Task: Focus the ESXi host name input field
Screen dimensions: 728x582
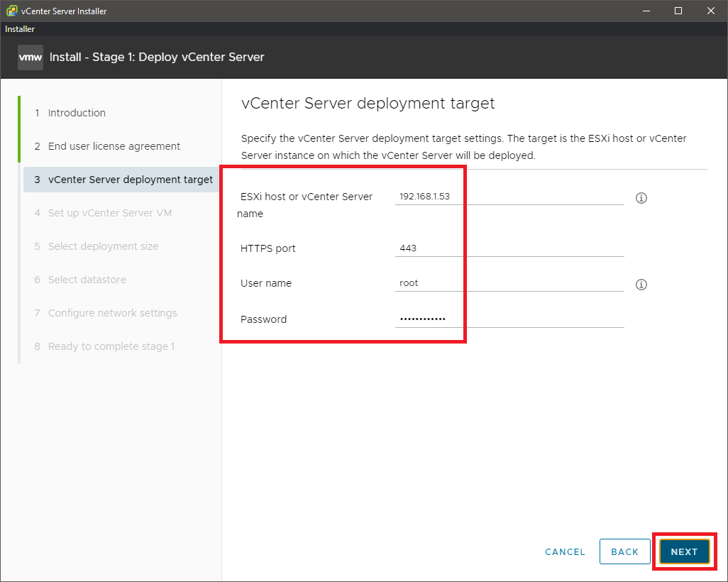Action: point(509,197)
